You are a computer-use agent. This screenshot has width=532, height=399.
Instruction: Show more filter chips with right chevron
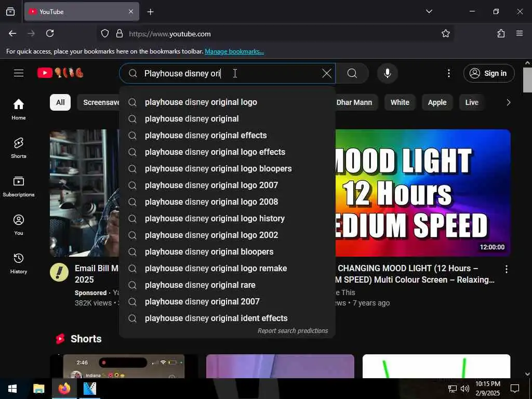point(508,102)
